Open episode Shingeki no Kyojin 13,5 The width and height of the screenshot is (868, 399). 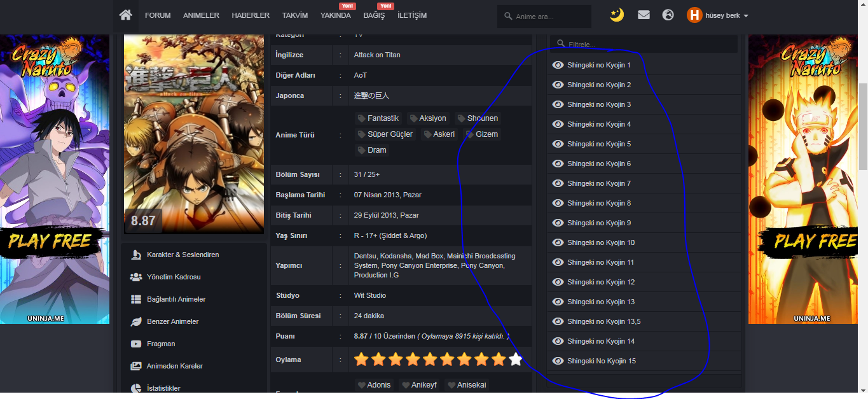pyautogui.click(x=604, y=321)
